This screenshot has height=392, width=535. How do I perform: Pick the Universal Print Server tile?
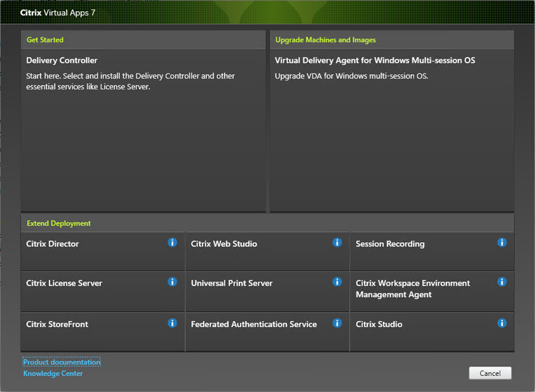click(267, 292)
